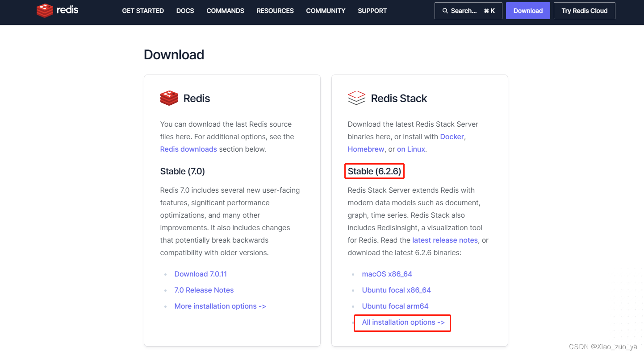Follow the Homebrew link

[366, 149]
